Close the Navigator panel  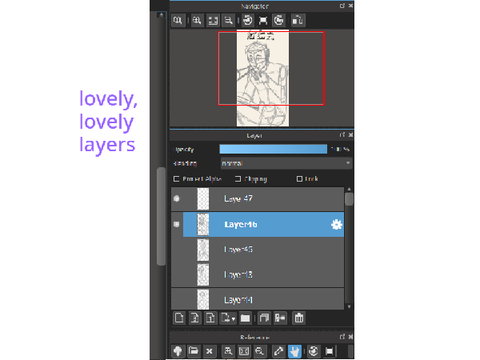tap(351, 6)
